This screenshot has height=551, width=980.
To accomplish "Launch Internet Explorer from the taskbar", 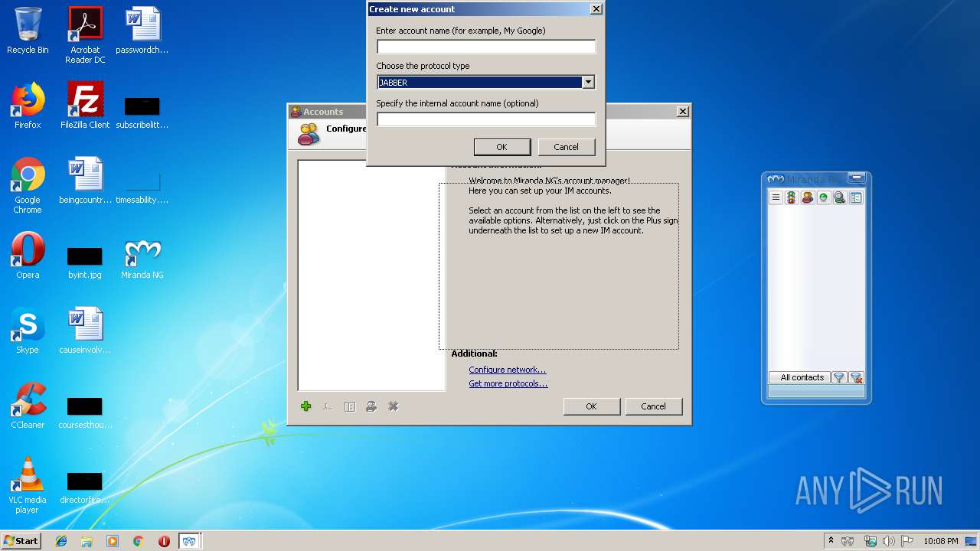I will click(61, 541).
